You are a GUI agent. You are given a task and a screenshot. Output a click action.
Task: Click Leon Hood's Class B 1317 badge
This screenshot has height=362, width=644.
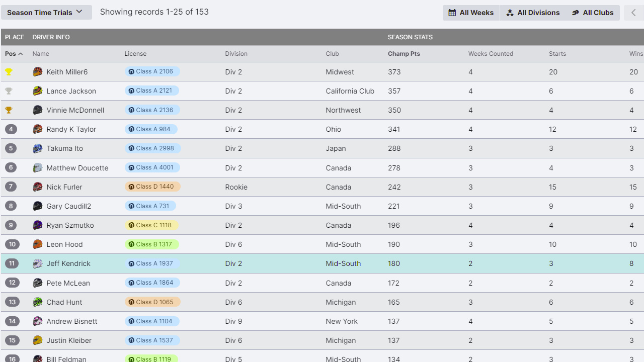(151, 244)
